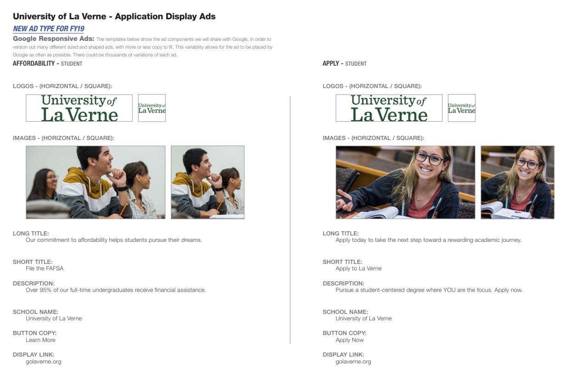This screenshot has height=380, width=588.
Task: Select the square La Verne logo in Apply section
Action: click(x=461, y=108)
